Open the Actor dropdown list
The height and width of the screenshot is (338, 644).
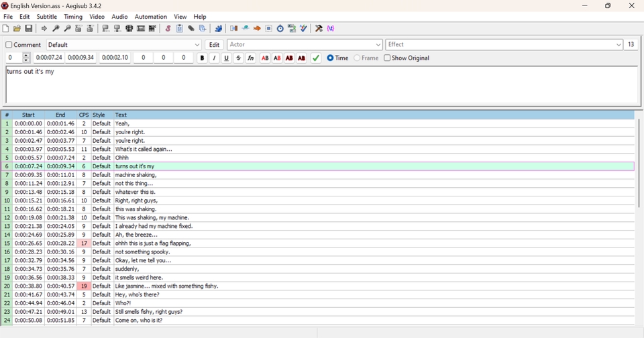pyautogui.click(x=378, y=45)
